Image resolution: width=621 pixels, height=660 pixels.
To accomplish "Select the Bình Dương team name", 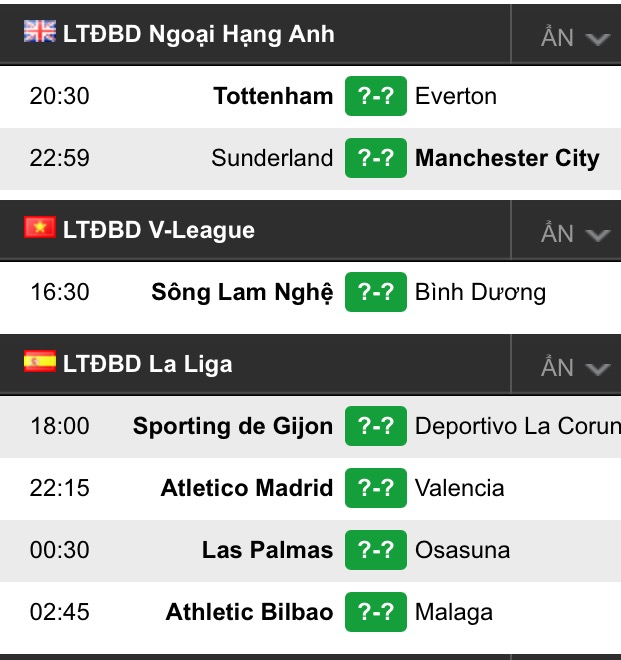I will tap(480, 293).
